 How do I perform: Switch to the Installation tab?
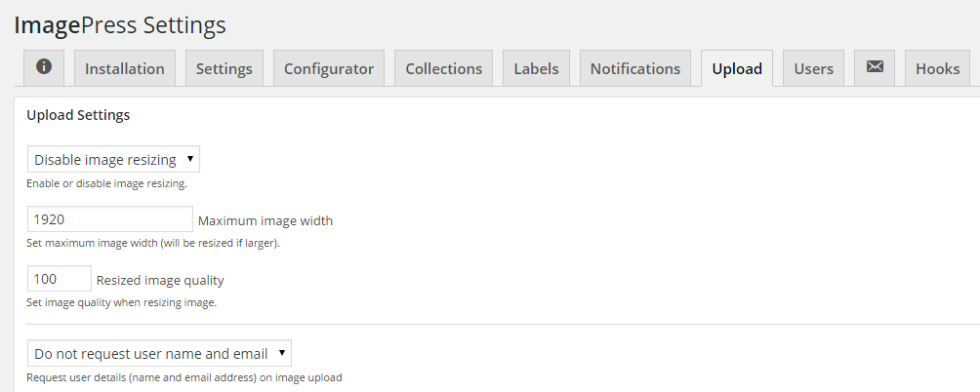coord(124,68)
